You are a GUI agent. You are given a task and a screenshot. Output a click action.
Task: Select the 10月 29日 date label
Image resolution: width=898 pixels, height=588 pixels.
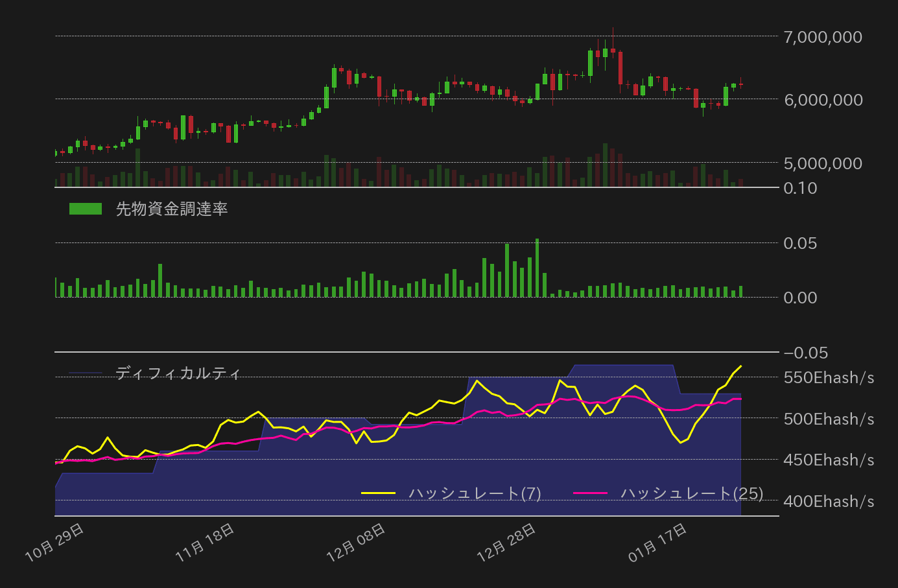tap(55, 542)
